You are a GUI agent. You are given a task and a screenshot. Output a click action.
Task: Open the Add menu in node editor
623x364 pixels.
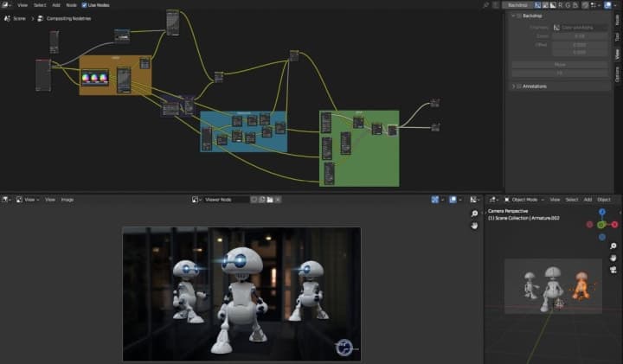pos(56,4)
